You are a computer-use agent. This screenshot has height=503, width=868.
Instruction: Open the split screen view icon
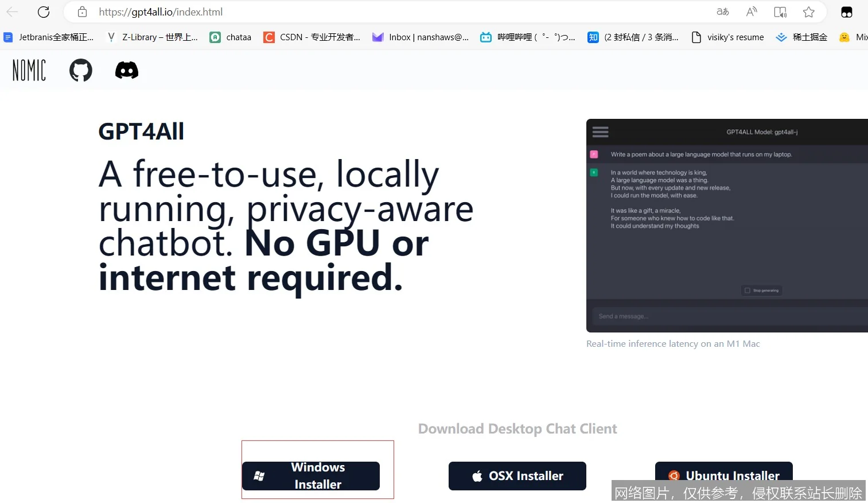click(780, 12)
